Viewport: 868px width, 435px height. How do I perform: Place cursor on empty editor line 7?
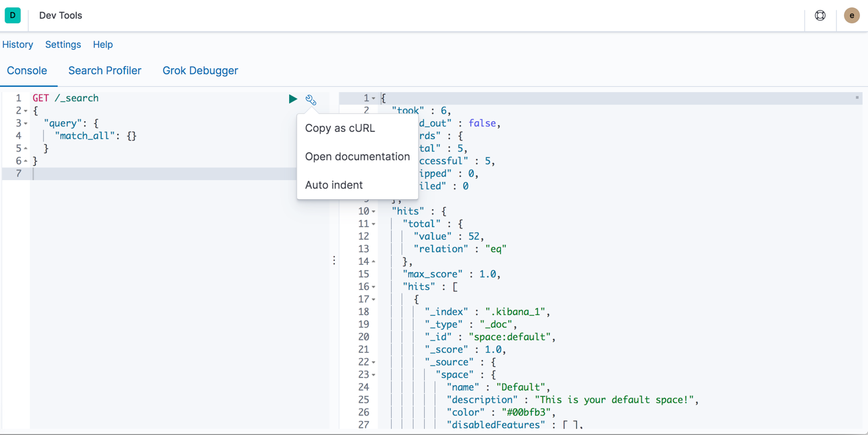159,173
